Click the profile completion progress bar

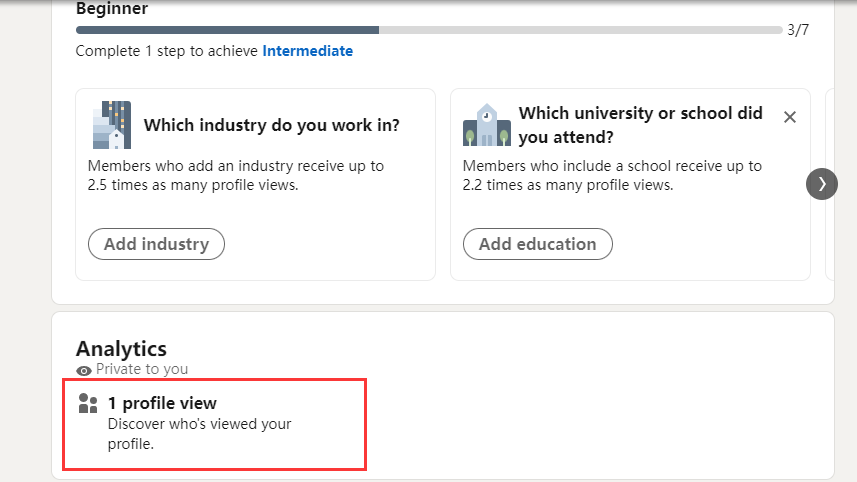click(x=428, y=30)
